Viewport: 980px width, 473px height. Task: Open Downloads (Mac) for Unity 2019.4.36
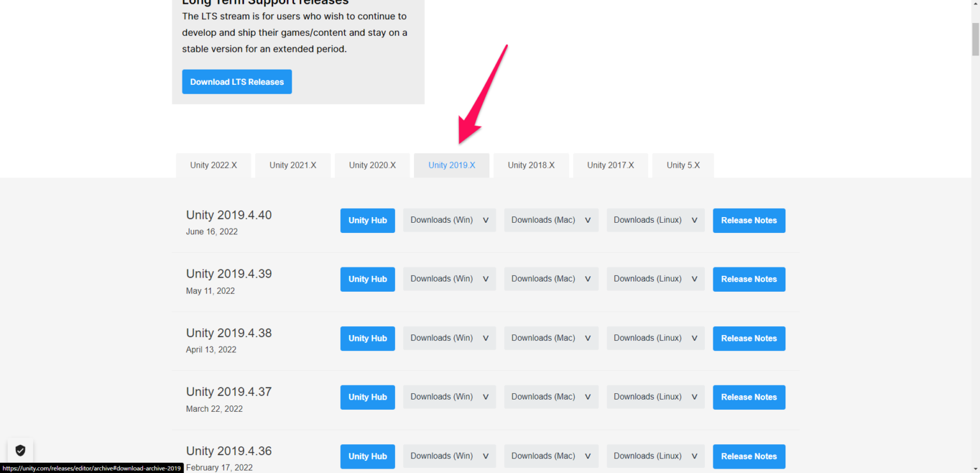[551, 456]
